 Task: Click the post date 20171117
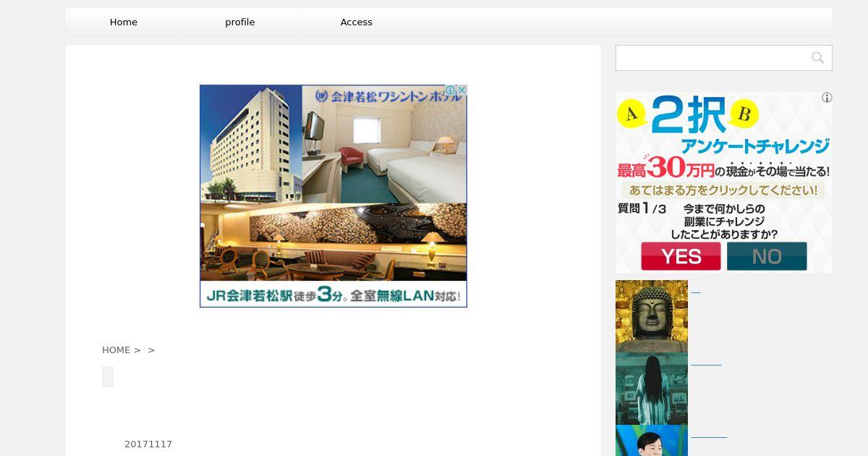tap(148, 444)
